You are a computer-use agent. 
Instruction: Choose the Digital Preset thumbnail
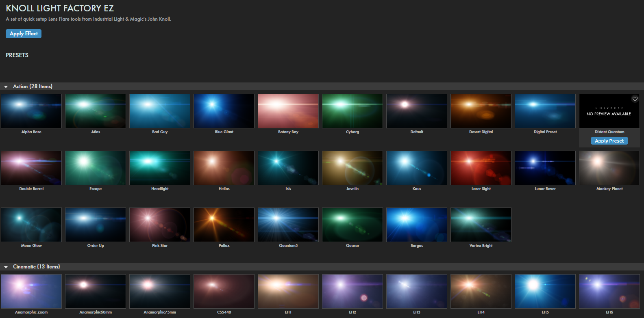[x=545, y=111]
